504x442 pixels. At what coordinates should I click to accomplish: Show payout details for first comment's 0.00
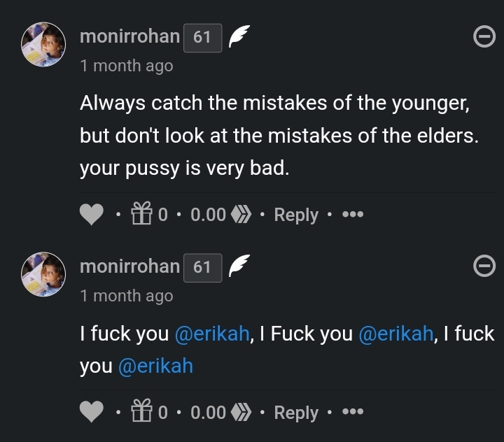pos(208,215)
